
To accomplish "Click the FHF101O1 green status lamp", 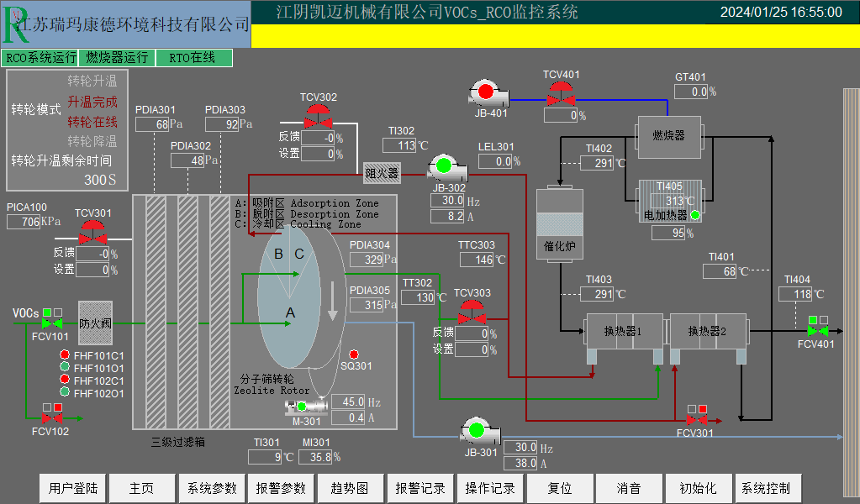I will click(65, 366).
